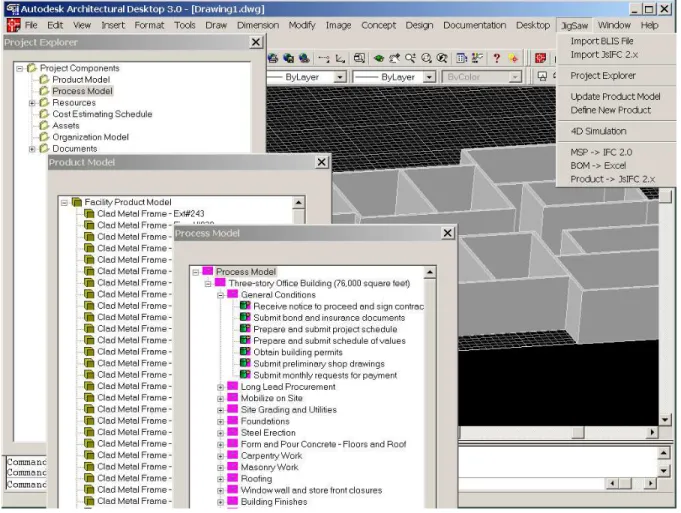Click the ePlot globe-with-printer toolbar icon
This screenshot has width=681, height=513.
(273, 58)
